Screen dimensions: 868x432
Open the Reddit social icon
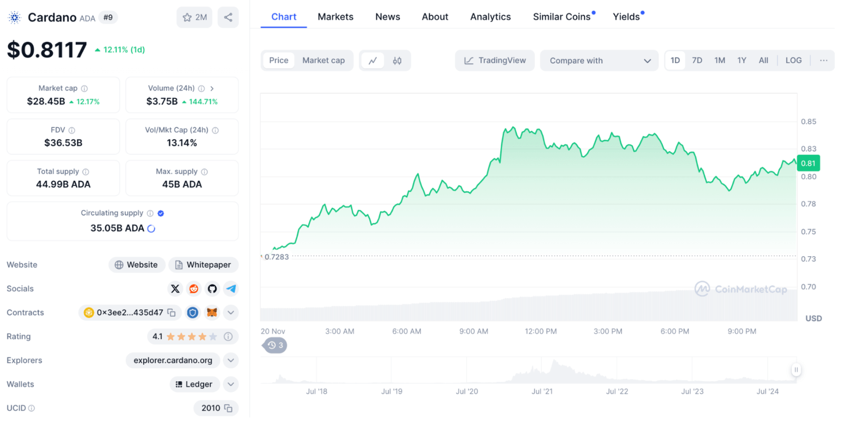(194, 289)
